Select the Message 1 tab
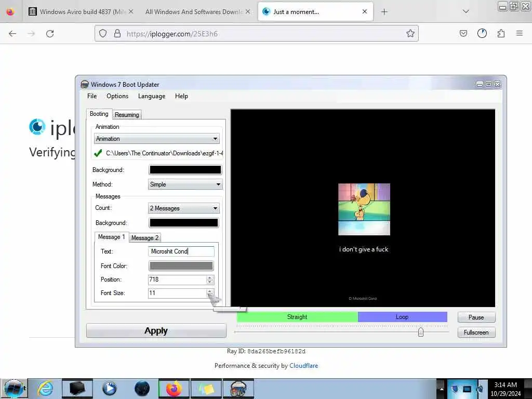 coord(111,237)
